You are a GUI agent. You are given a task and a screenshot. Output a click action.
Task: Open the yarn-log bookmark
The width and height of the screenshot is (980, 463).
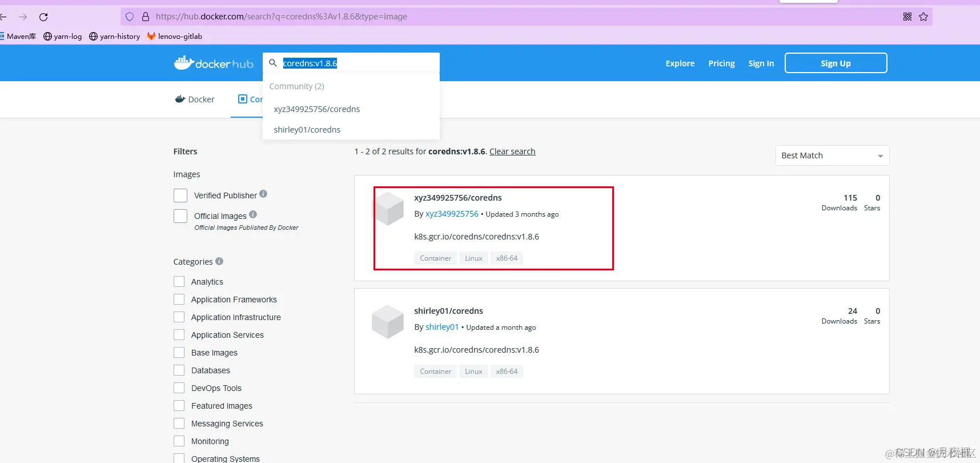63,36
